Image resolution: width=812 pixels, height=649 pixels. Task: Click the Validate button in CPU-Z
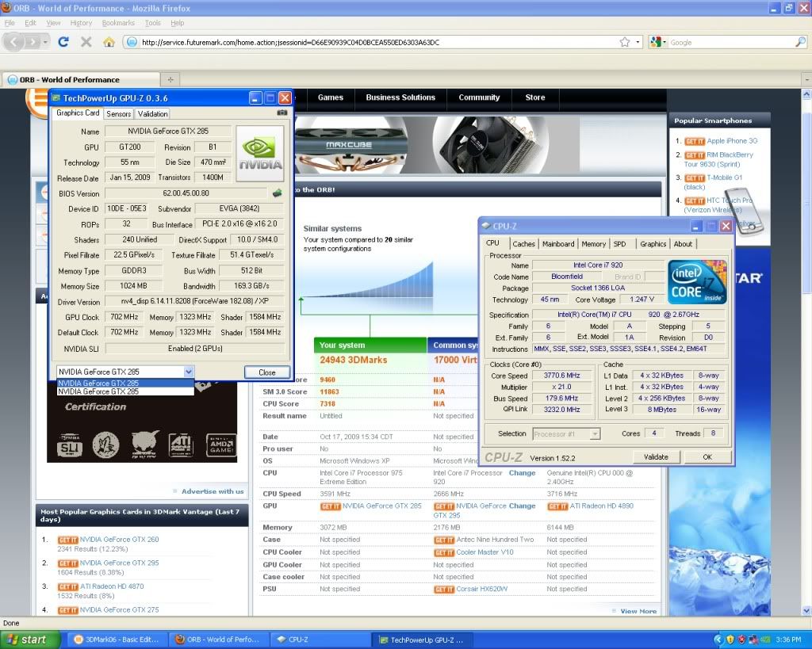pyautogui.click(x=656, y=457)
